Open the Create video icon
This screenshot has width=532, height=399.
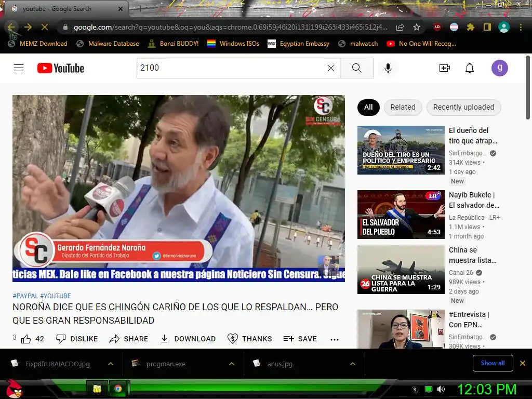pos(445,68)
